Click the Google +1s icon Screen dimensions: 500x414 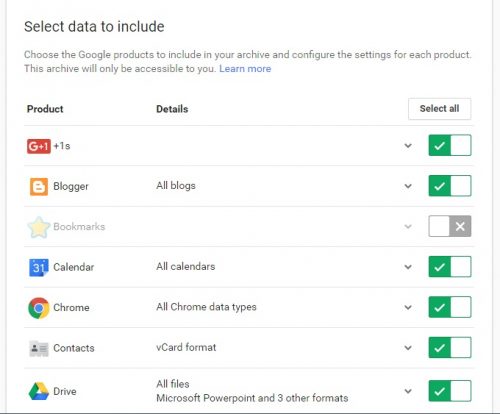click(x=39, y=146)
